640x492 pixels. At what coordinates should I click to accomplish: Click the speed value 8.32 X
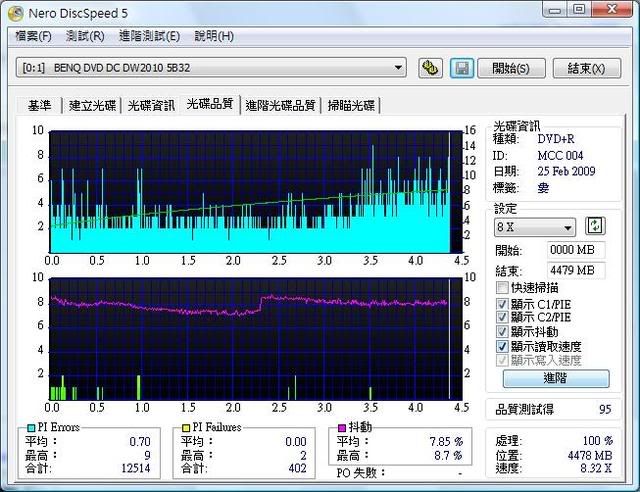pos(596,468)
